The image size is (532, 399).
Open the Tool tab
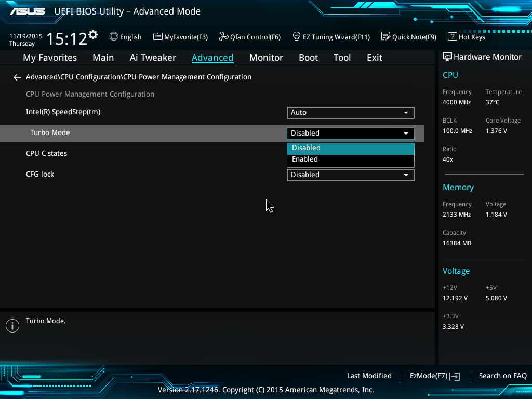pyautogui.click(x=342, y=58)
